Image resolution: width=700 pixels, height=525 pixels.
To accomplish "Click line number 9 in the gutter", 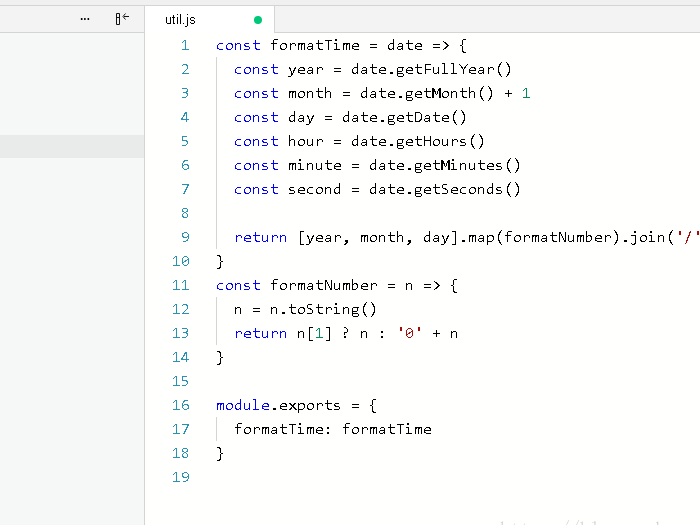I will click(x=184, y=237).
